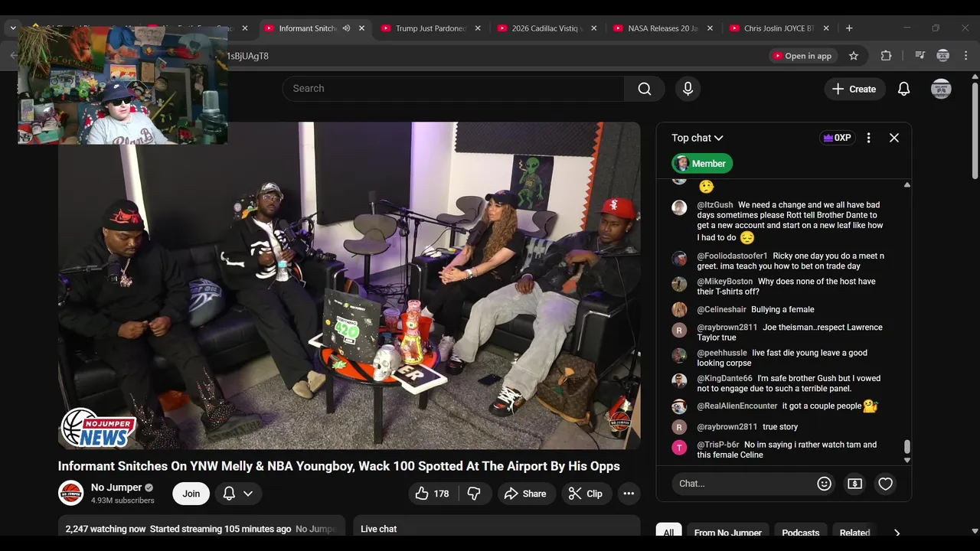Mute audio on Informant Snitches tab
This screenshot has width=980, height=551.
[x=346, y=28]
